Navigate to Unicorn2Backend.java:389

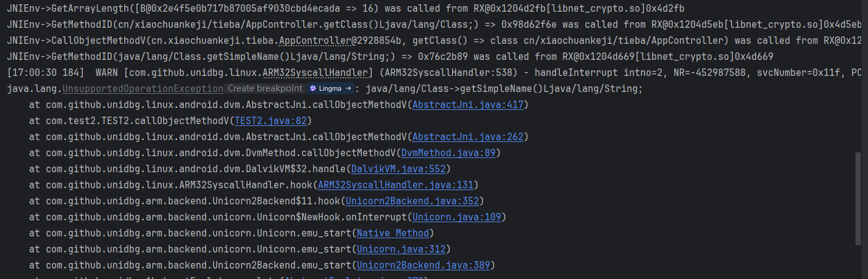424,265
